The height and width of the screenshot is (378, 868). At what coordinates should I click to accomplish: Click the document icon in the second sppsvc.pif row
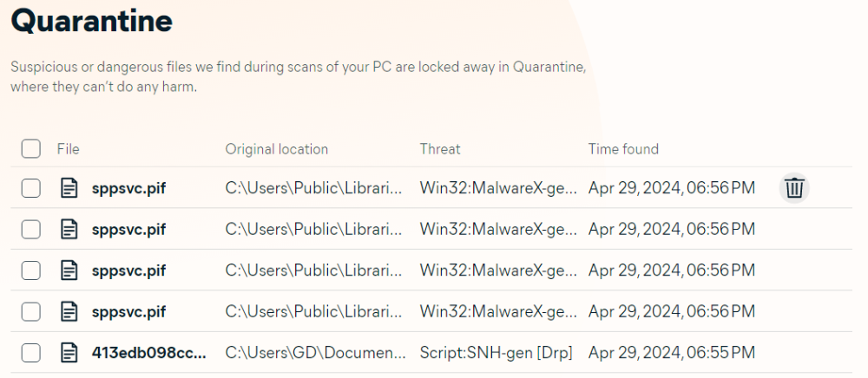[69, 229]
